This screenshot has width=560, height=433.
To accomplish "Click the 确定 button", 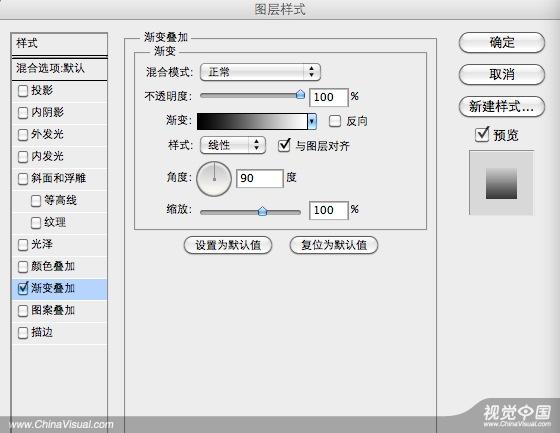I will (502, 43).
